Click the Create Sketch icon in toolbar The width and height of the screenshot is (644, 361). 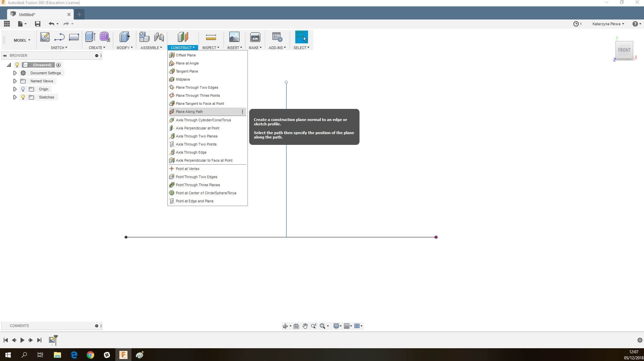tap(45, 37)
